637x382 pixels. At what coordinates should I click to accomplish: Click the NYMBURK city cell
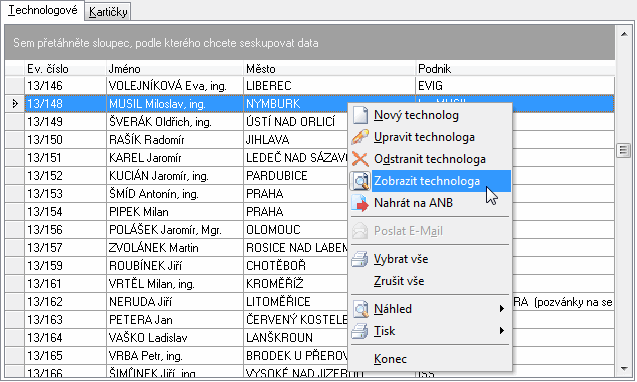coord(296,104)
